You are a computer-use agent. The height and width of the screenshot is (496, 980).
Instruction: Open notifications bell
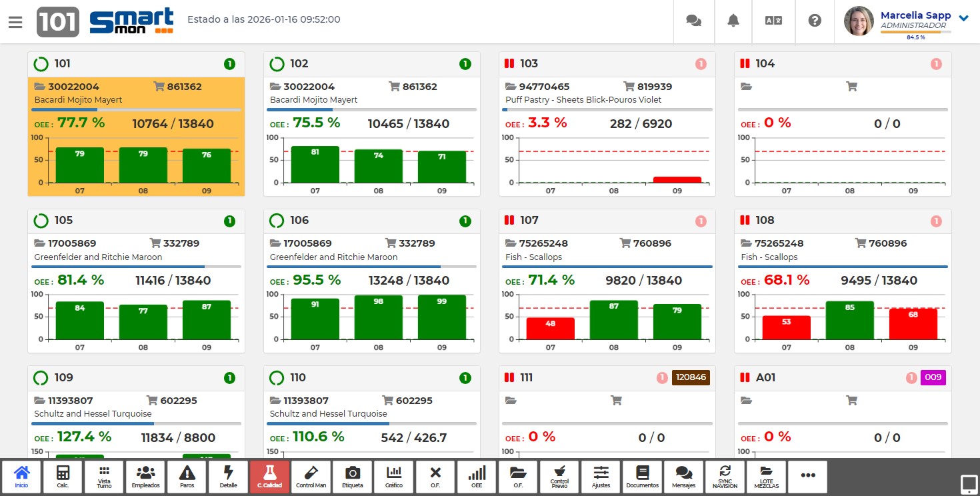[x=733, y=21]
